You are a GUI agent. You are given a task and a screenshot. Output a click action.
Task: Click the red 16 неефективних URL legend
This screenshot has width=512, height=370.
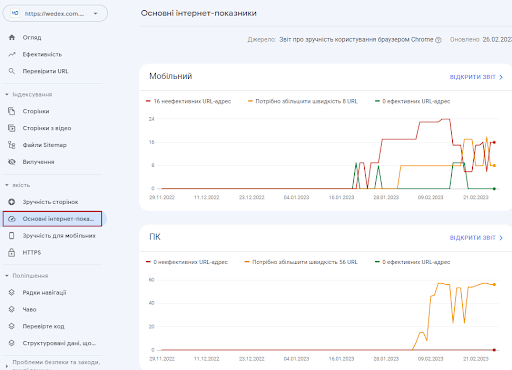pos(189,101)
